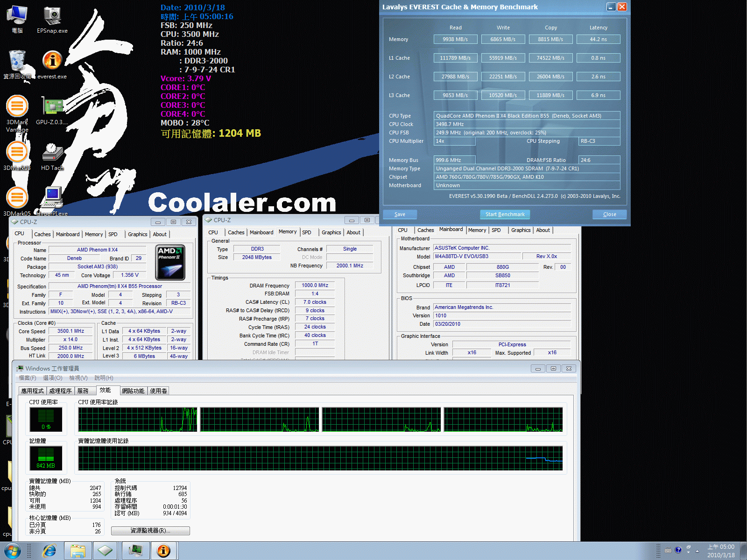
Task: Open the Computer desktop icon
Action: coord(17,20)
